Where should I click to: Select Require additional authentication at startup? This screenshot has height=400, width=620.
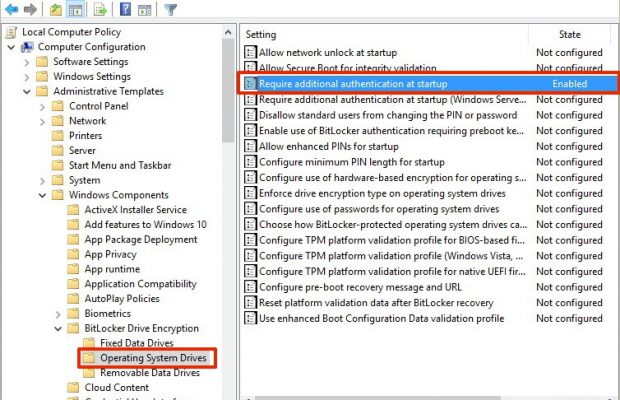pyautogui.click(x=352, y=84)
